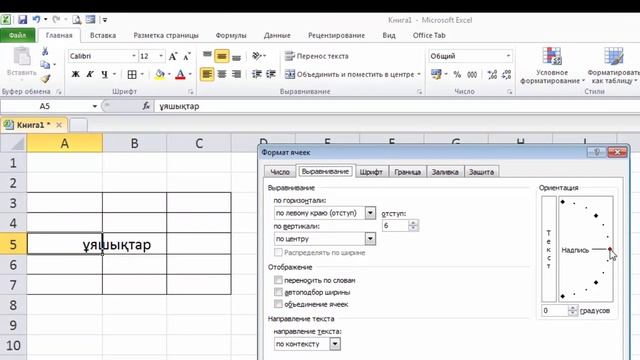Viewport: 640px width, 360px height.
Task: Check Переносить по словам checkbox
Action: click(x=278, y=280)
